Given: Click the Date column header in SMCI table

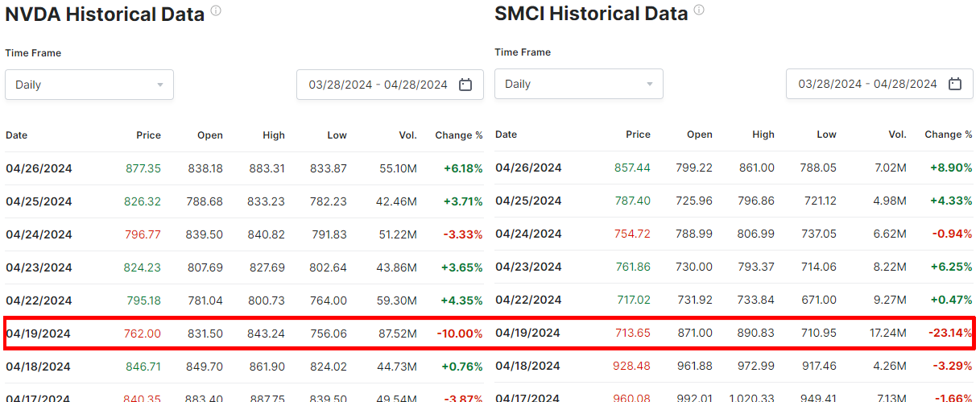Looking at the screenshot, I should pos(506,135).
